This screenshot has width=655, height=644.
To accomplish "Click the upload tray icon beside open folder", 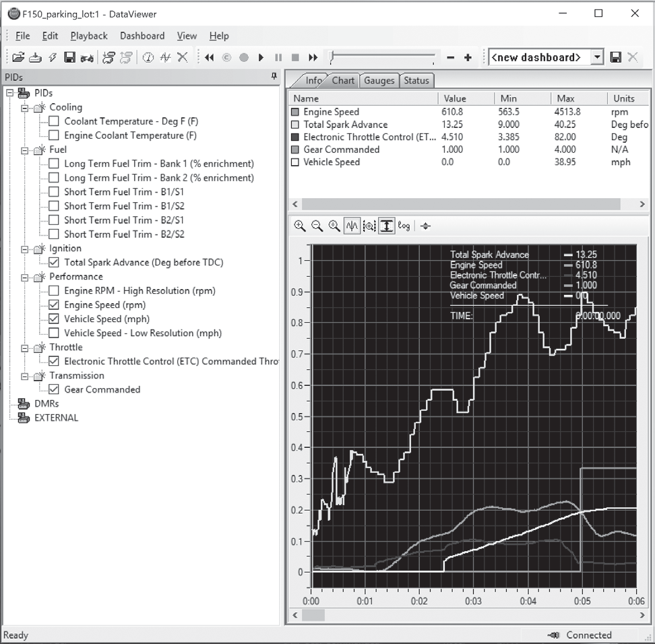I will (35, 57).
